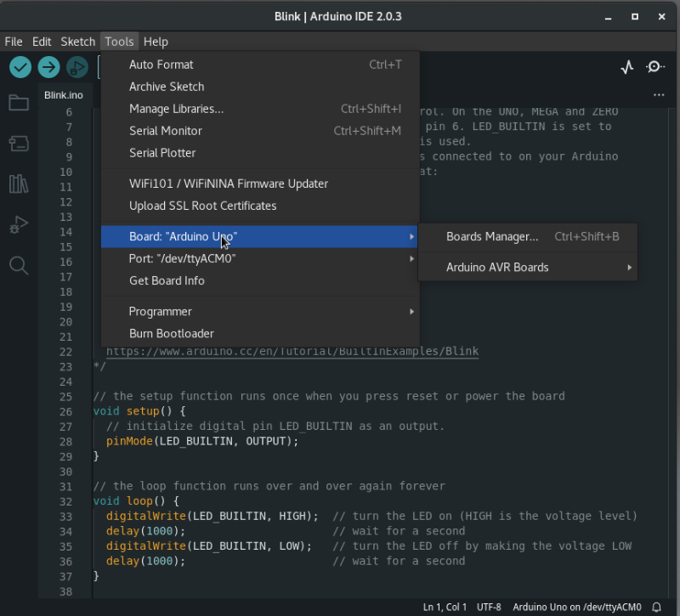The image size is (680, 616).
Task: Switch to the Blink.ino tab
Action: click(x=64, y=95)
